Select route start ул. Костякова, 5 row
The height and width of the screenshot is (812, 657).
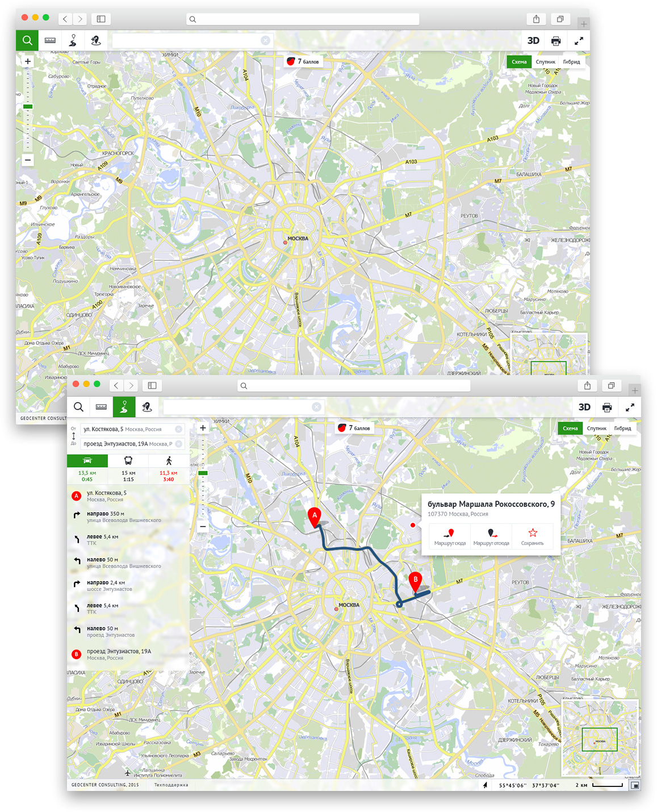pyautogui.click(x=128, y=496)
